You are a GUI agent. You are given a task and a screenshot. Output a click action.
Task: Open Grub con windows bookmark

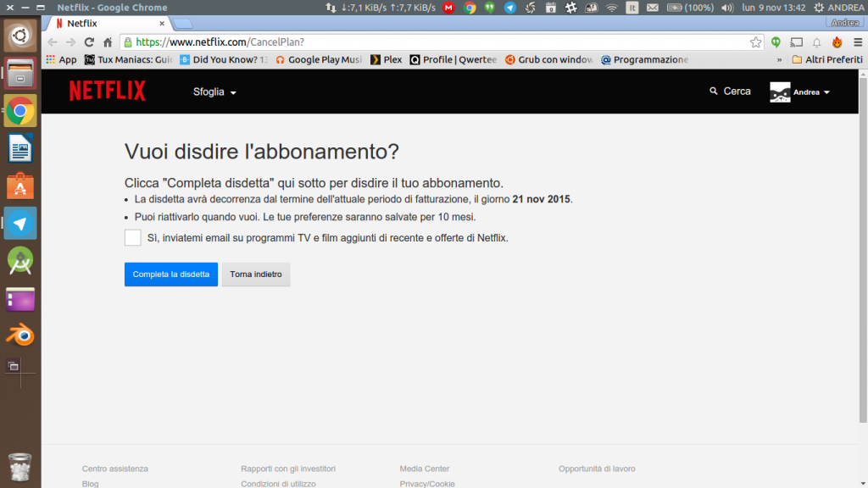pos(549,60)
